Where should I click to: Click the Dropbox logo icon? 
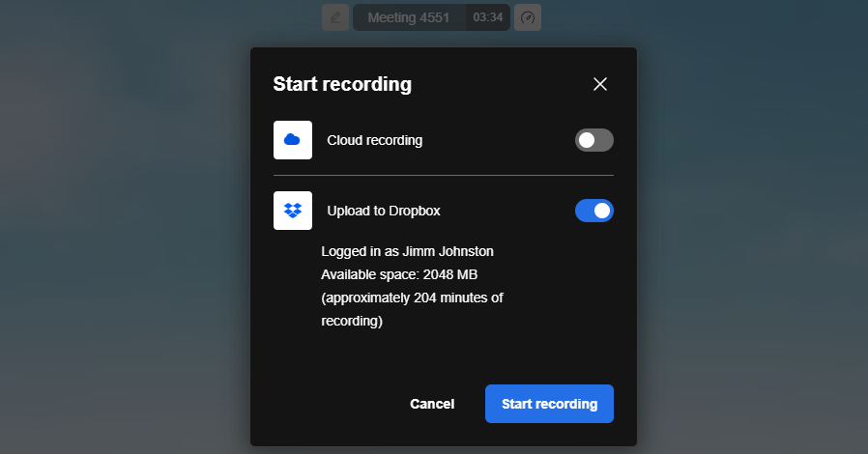[293, 211]
